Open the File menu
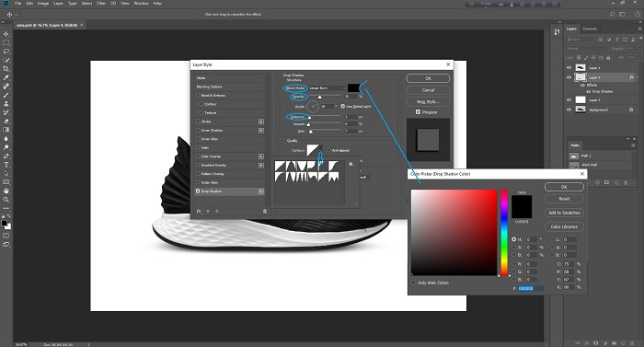 point(18,4)
